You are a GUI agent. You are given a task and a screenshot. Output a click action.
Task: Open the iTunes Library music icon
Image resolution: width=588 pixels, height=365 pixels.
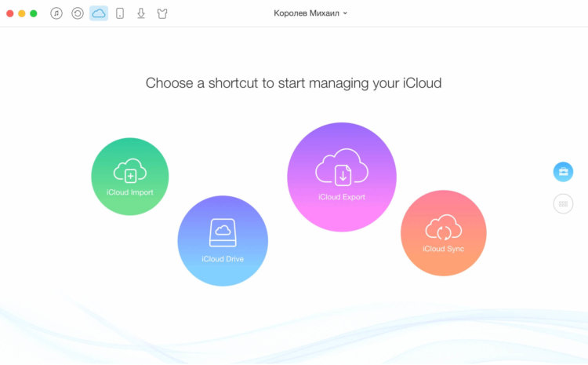tap(56, 13)
